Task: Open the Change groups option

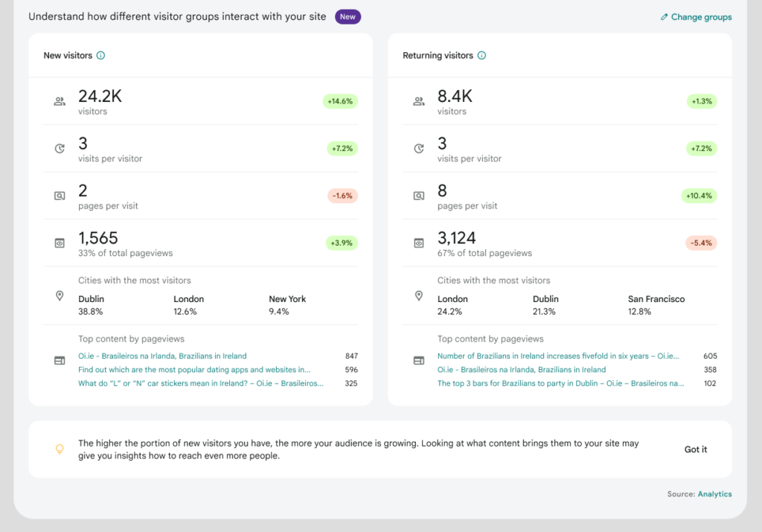Action: (x=700, y=16)
